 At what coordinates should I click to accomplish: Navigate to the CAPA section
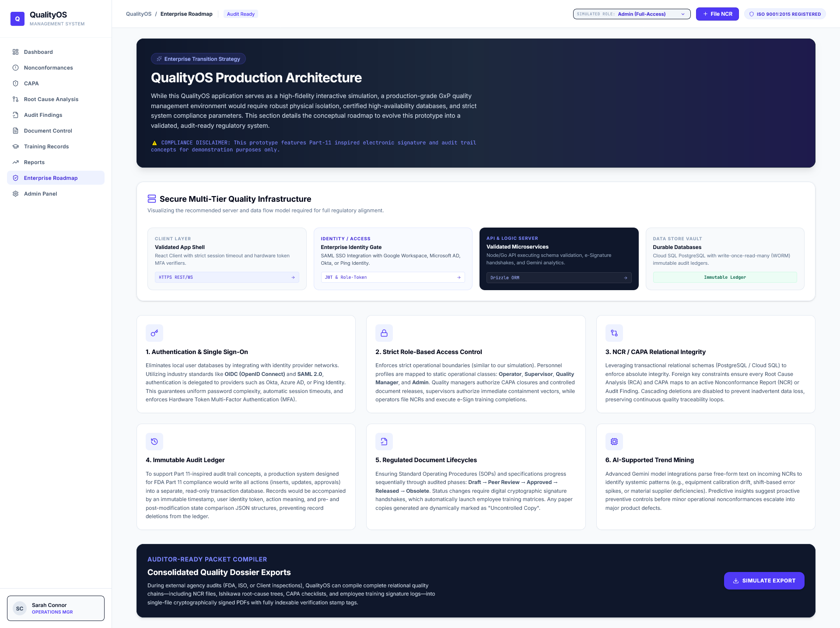pyautogui.click(x=56, y=84)
